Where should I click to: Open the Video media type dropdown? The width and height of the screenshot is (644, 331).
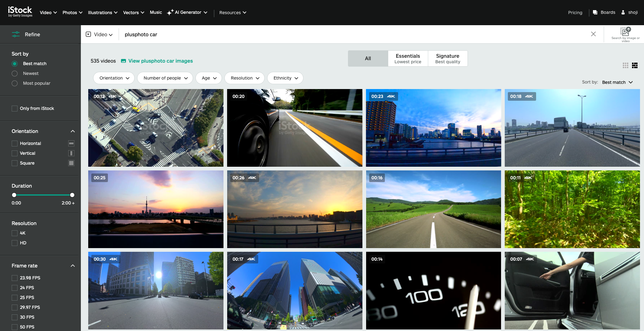99,34
